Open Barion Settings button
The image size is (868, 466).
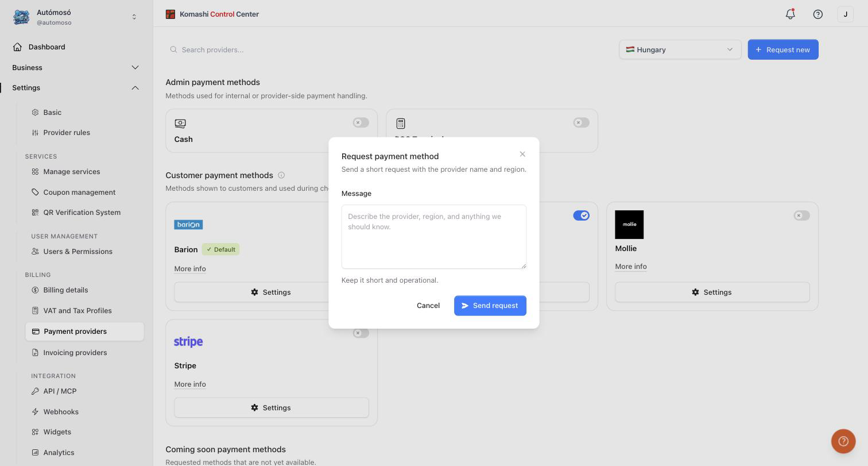[x=271, y=292]
